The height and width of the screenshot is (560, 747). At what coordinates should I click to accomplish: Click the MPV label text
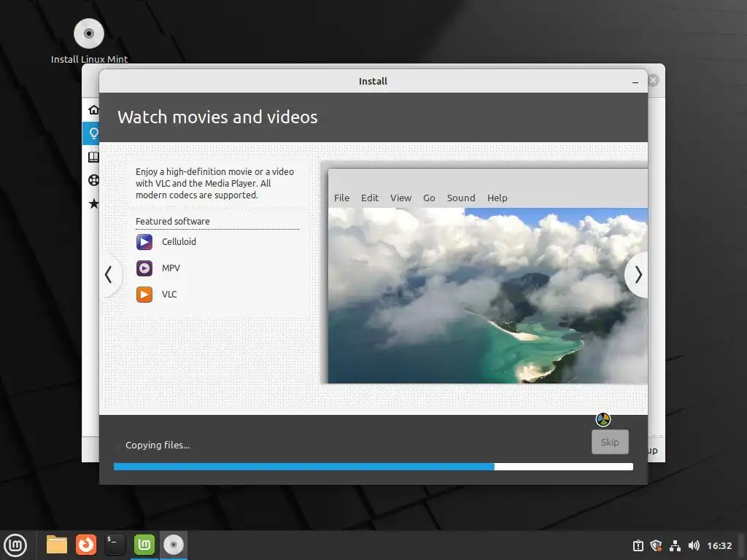click(171, 268)
